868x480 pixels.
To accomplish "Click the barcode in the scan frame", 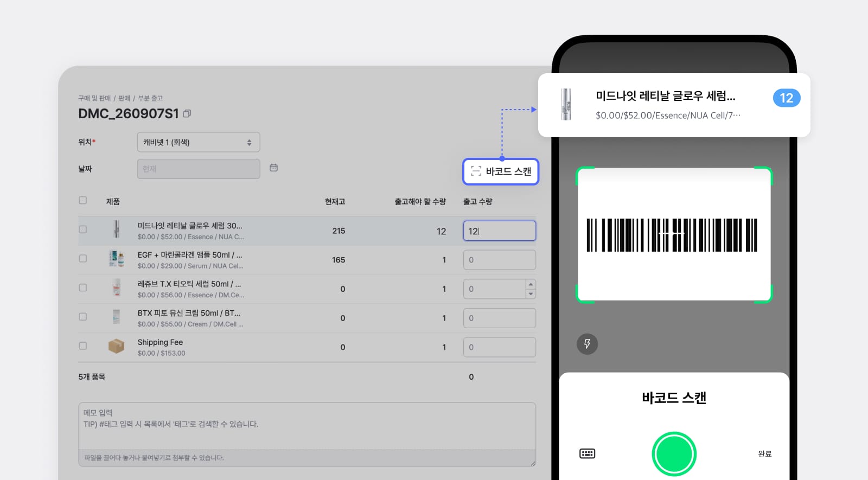I will point(672,235).
